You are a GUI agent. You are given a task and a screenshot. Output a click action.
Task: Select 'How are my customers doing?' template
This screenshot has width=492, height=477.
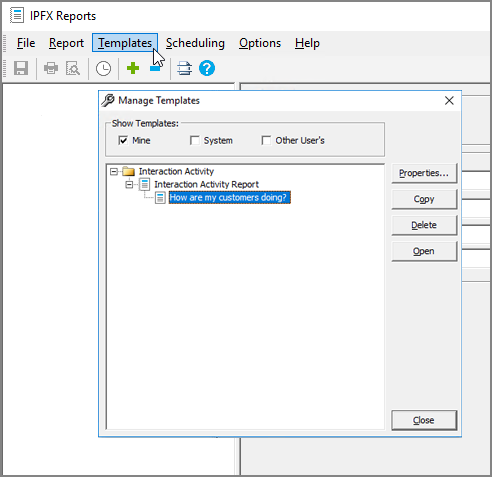tap(230, 197)
